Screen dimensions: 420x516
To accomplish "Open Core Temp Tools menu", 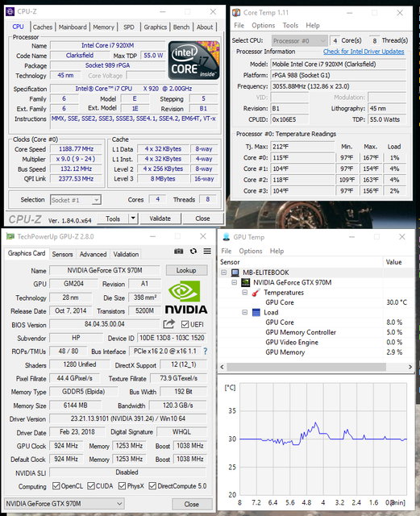I will [290, 25].
